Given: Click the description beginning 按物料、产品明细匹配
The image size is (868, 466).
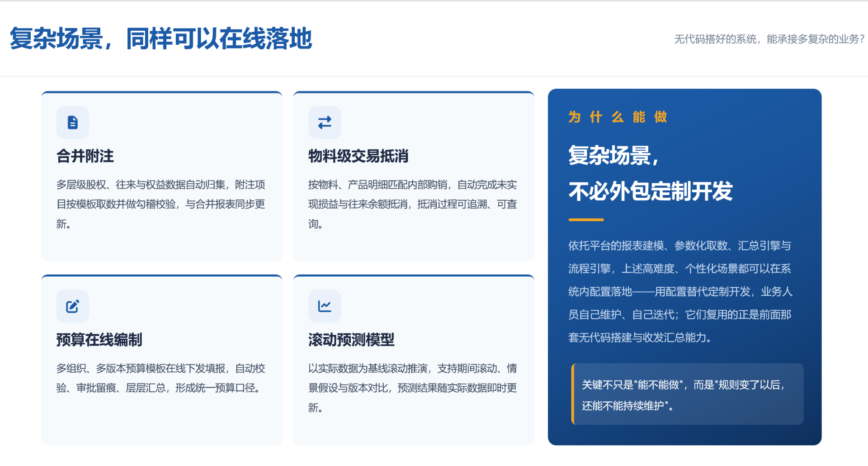Looking at the screenshot, I should click(x=413, y=204).
